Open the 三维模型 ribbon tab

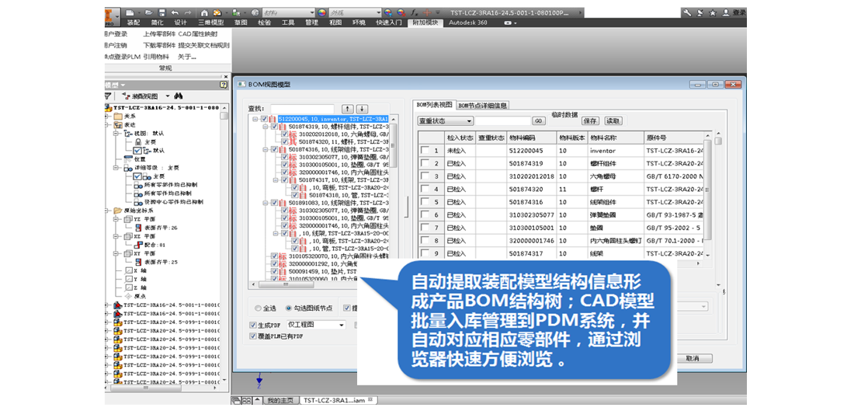(x=210, y=23)
